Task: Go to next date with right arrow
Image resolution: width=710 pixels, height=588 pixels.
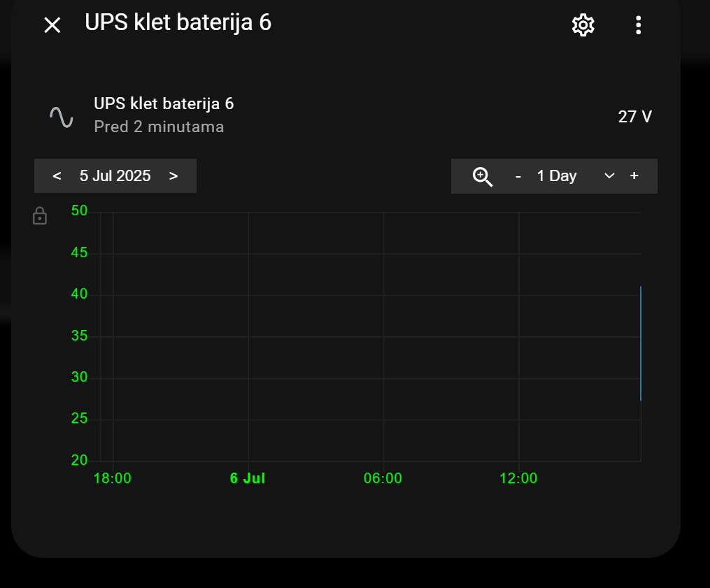Action: click(x=173, y=175)
